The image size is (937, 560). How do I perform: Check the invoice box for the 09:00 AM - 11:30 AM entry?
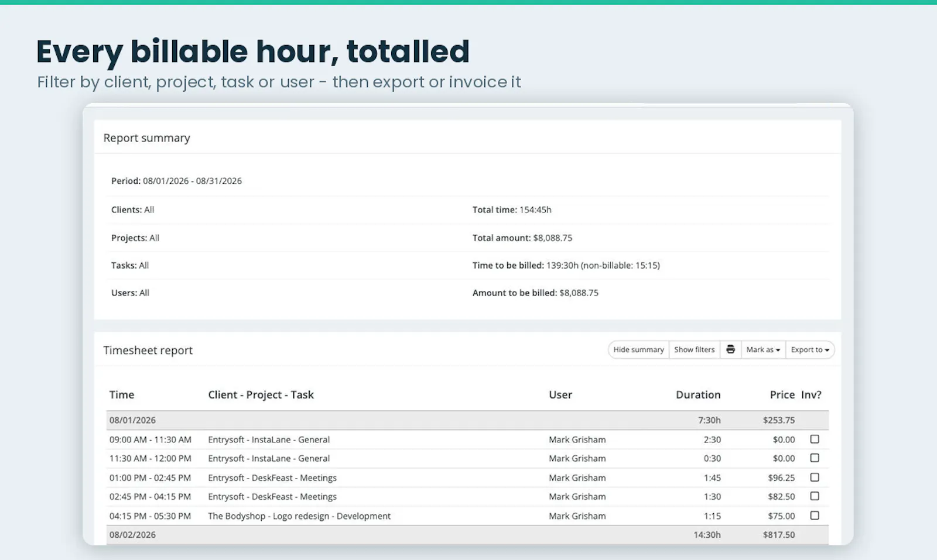click(815, 439)
